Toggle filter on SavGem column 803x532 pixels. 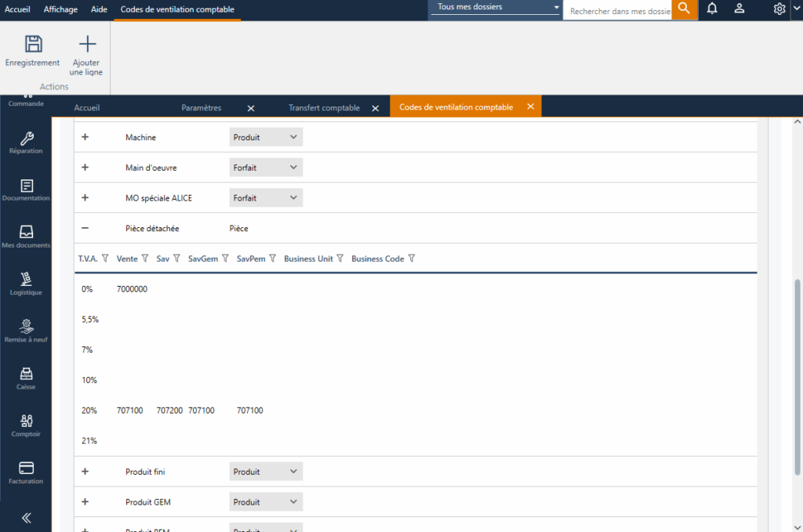pos(225,259)
